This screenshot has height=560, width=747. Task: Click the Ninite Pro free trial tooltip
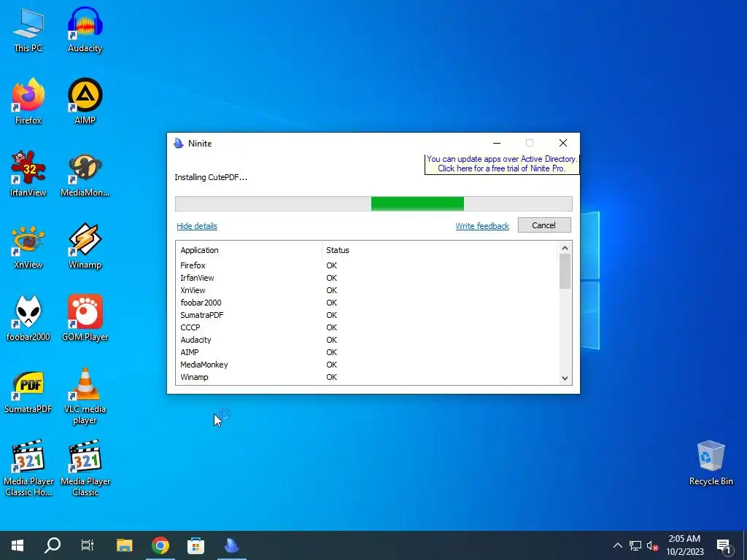point(502,164)
